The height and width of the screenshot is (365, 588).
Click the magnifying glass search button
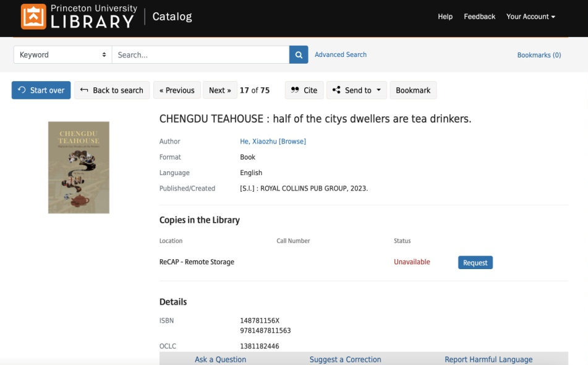click(298, 54)
